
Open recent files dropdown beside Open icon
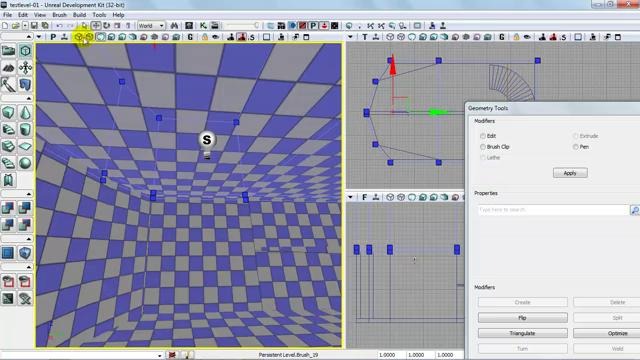tap(25, 26)
